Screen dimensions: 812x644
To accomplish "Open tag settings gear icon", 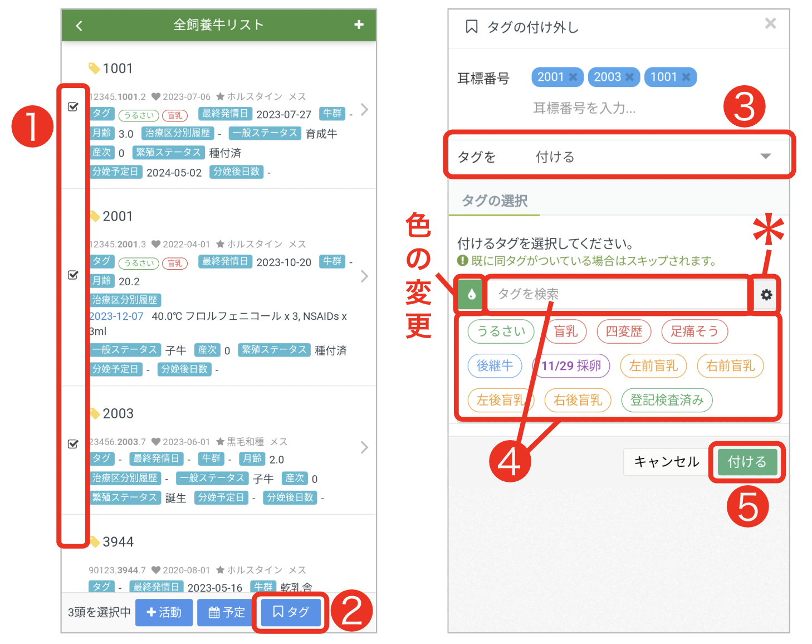I will [766, 295].
